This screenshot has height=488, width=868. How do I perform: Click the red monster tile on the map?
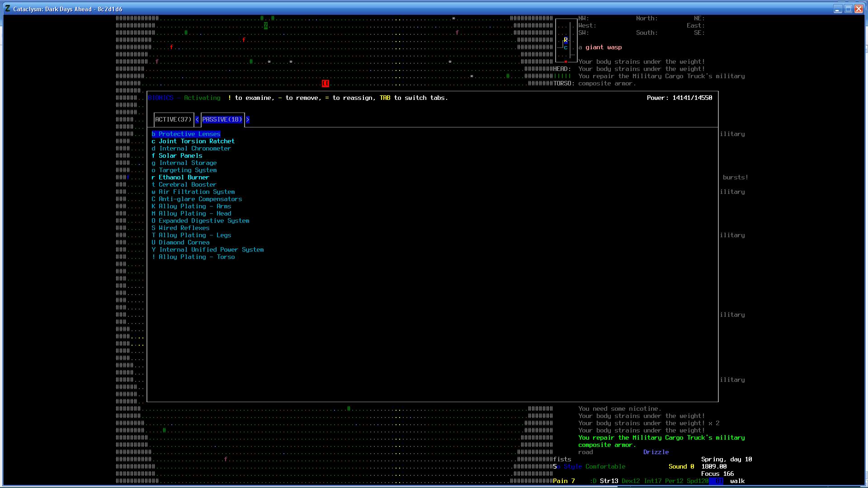[325, 84]
